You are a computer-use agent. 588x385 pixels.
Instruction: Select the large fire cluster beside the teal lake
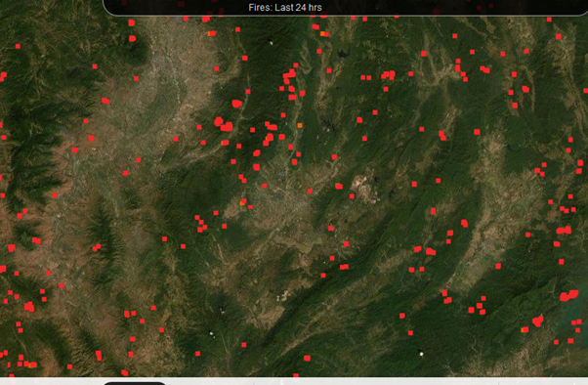coord(568,296)
